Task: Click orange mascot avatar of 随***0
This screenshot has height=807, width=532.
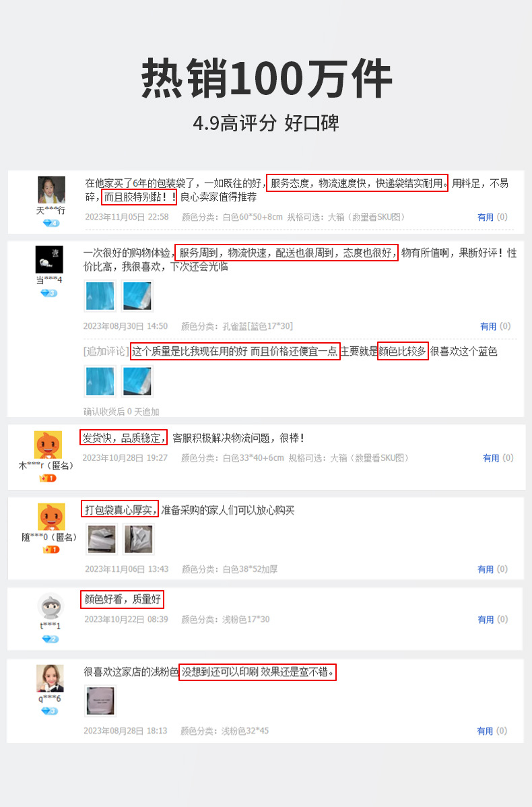Action: point(51,517)
